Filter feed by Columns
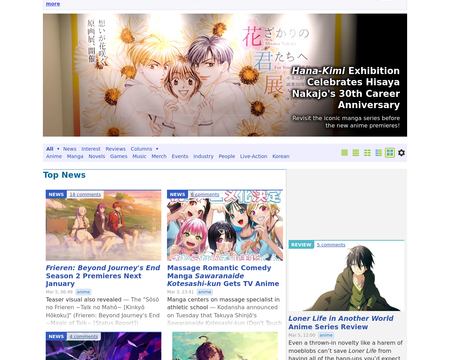Viewport: 450px width, 360px height. pyautogui.click(x=141, y=149)
